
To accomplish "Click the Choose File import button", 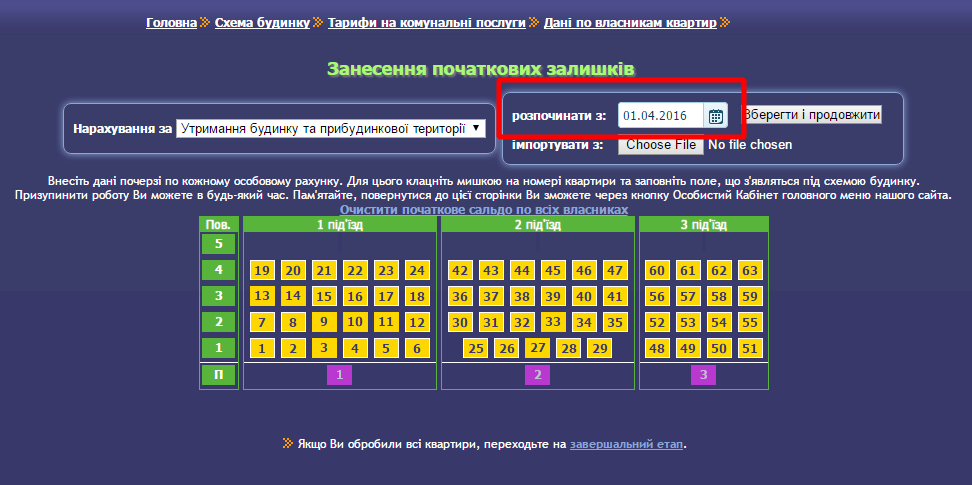I will 661,145.
